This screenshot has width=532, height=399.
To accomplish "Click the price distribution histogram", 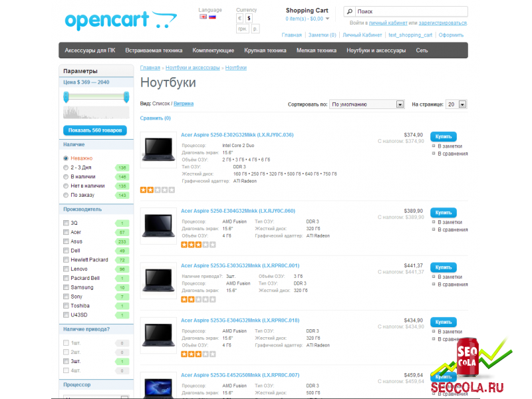I will [x=96, y=112].
